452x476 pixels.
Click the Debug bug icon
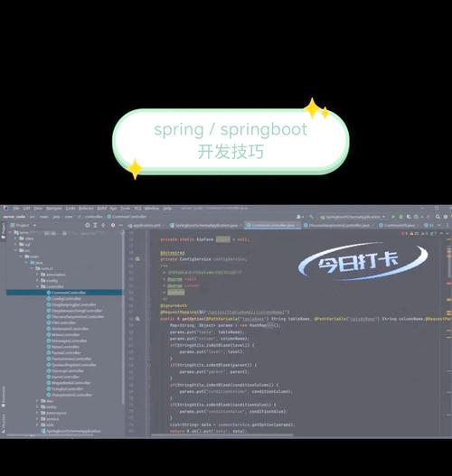pos(400,217)
